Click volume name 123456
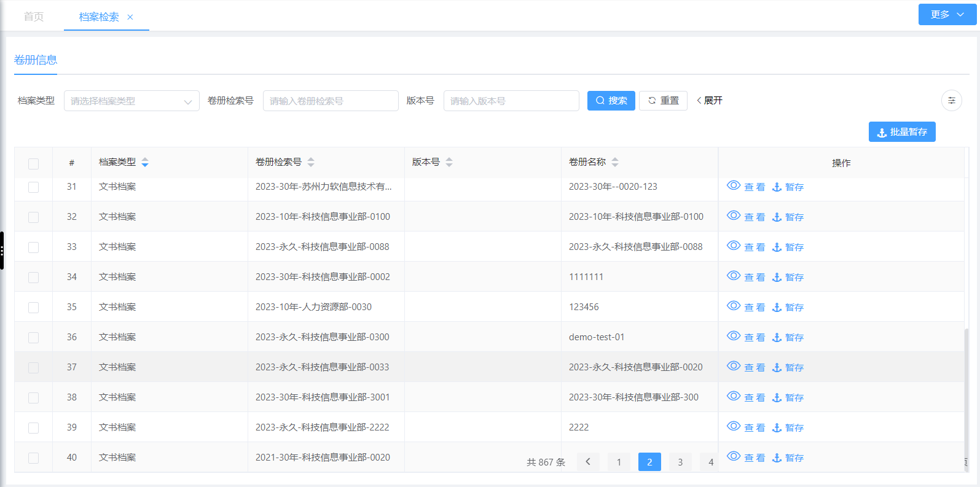This screenshot has width=980, height=487. tap(584, 307)
